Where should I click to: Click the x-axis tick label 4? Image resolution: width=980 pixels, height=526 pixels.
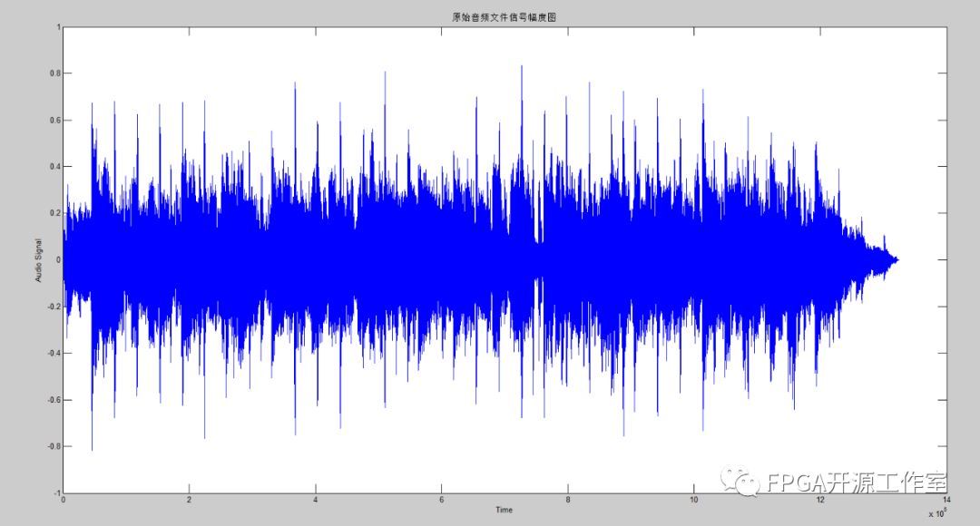point(316,500)
